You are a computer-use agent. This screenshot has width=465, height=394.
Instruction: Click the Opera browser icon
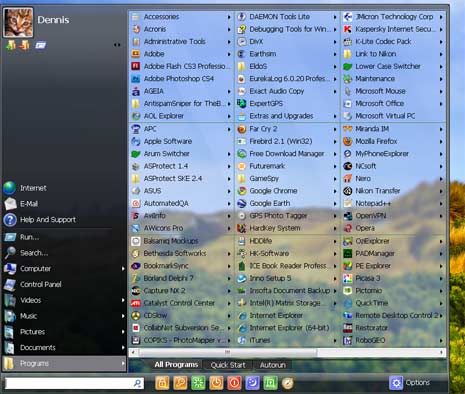pos(348,228)
